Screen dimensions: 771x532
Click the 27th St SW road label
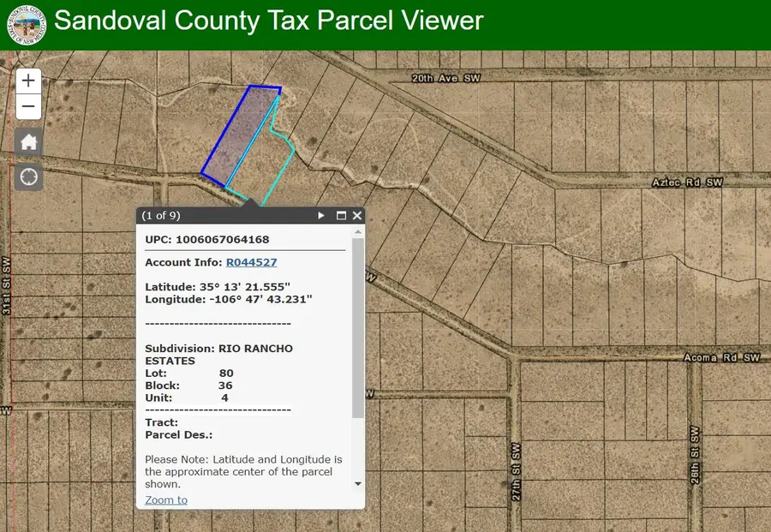516,472
